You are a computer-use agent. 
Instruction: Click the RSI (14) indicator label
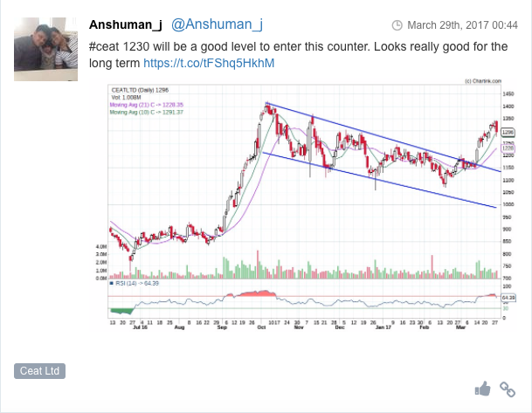[134, 283]
